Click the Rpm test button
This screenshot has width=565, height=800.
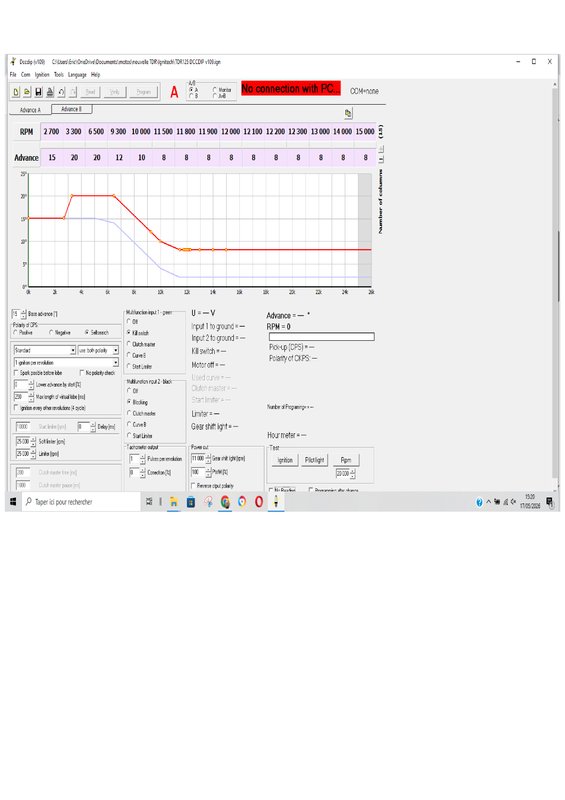346,460
